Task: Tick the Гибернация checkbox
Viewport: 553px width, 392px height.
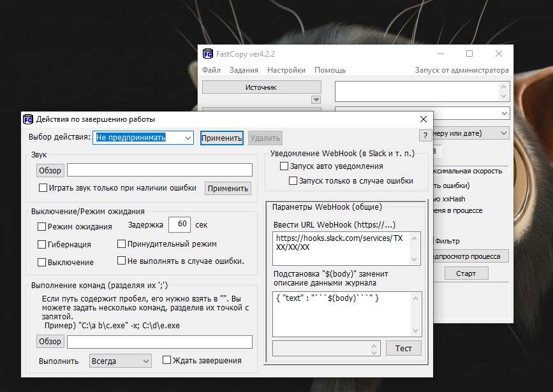Action: (x=41, y=244)
